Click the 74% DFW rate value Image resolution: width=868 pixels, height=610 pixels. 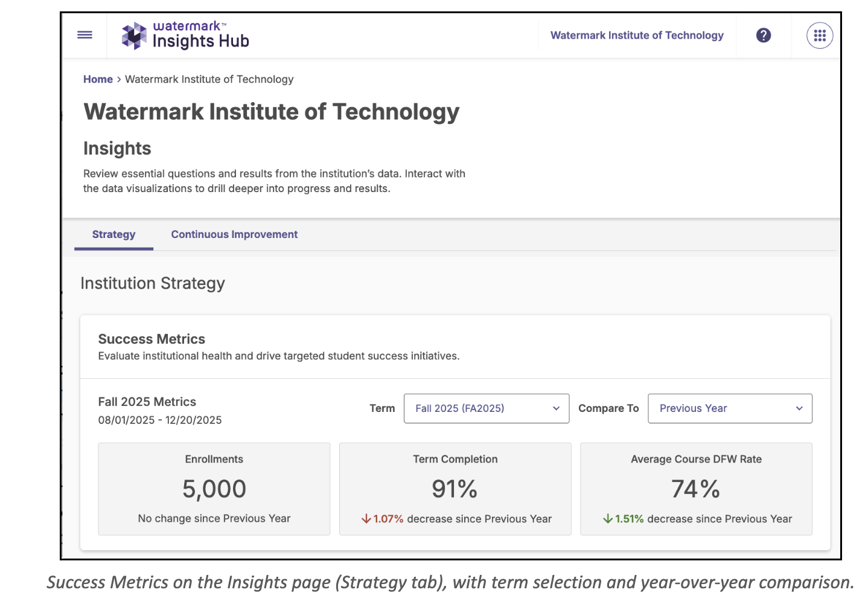(x=696, y=489)
